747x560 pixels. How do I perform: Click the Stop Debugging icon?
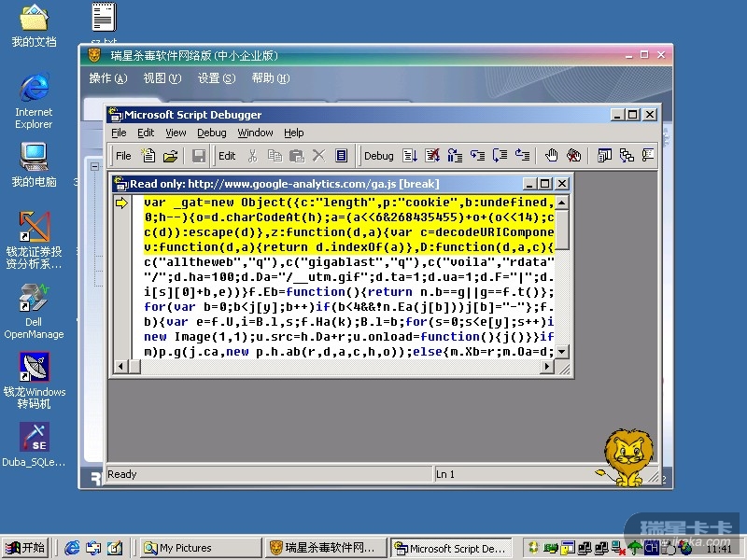(432, 156)
